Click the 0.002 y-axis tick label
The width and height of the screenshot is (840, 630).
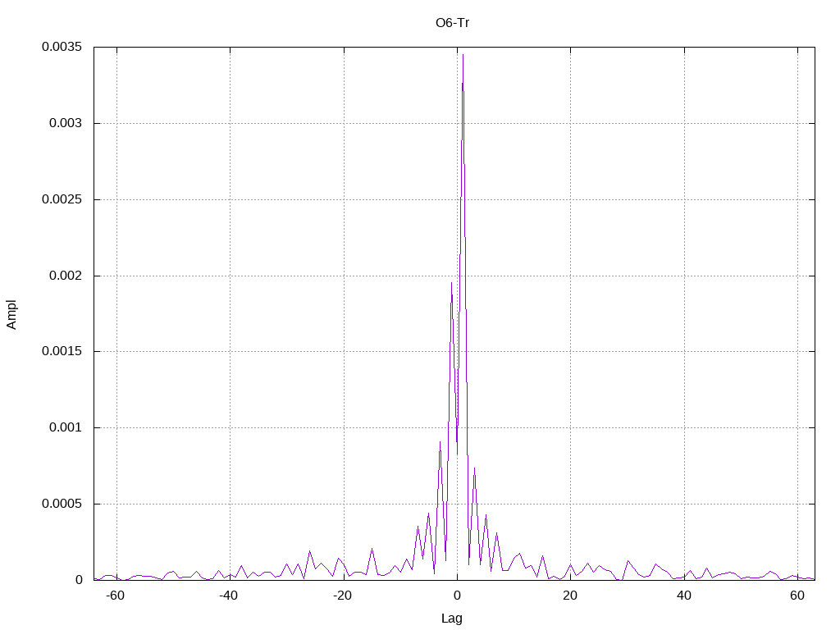[66, 276]
